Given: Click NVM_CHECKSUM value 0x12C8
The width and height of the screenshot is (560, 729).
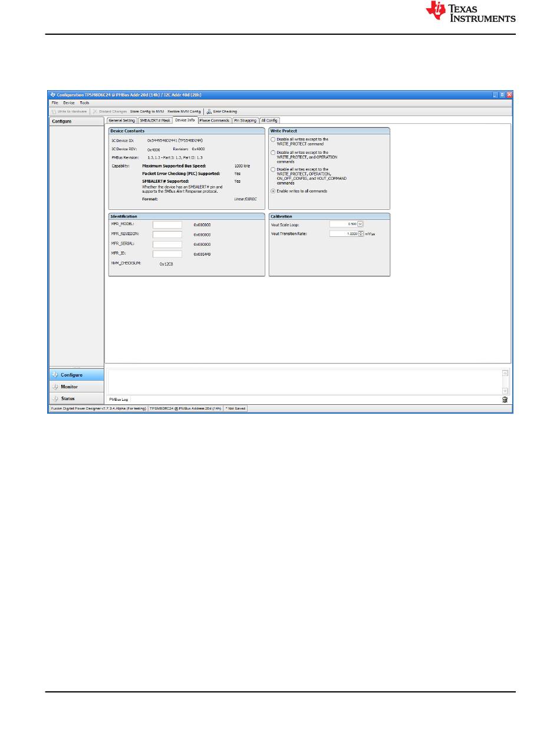Looking at the screenshot, I should click(x=166, y=264).
